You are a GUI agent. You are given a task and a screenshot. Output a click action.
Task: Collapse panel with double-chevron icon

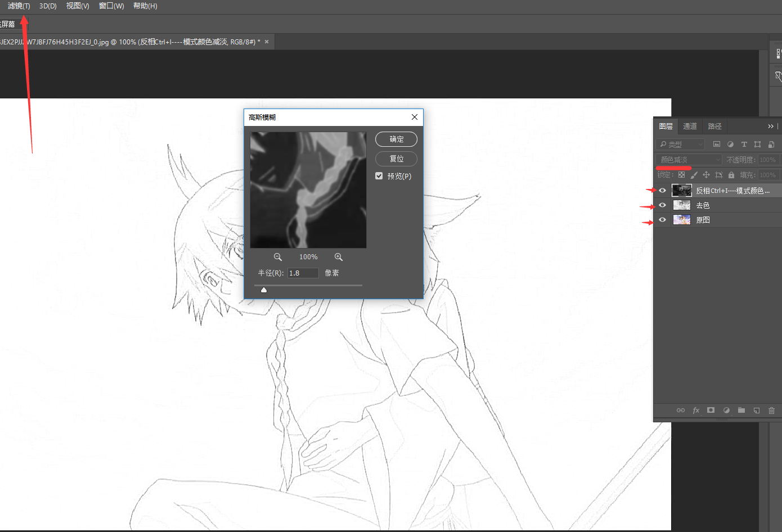771,127
